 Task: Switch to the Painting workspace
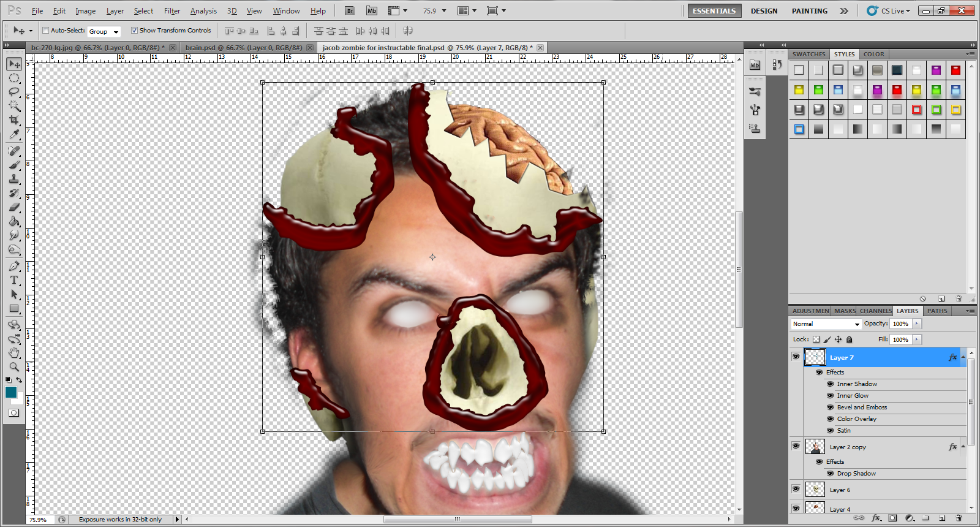pyautogui.click(x=810, y=11)
